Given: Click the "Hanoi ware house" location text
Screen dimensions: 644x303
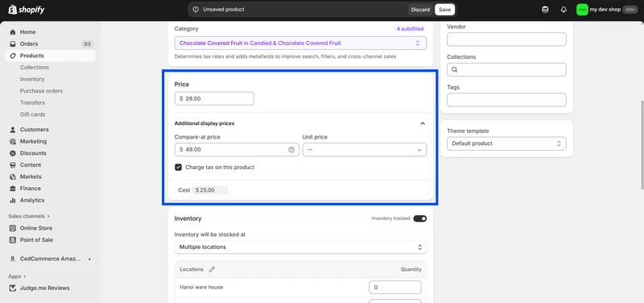Looking at the screenshot, I should click(x=201, y=288).
